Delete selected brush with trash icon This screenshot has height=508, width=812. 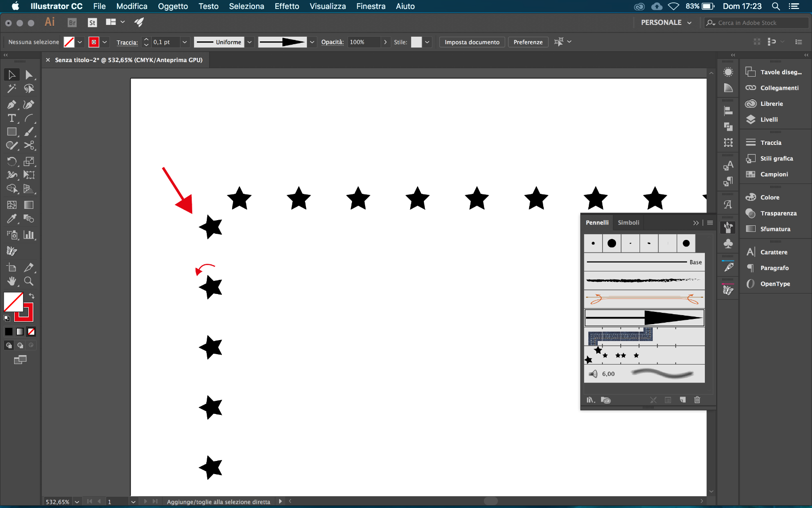[x=697, y=400]
